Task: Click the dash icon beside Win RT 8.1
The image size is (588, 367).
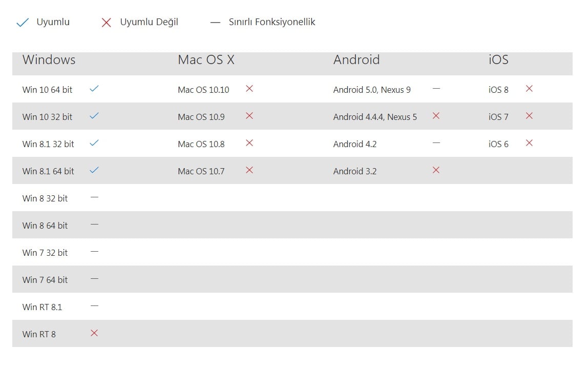Action: [94, 306]
